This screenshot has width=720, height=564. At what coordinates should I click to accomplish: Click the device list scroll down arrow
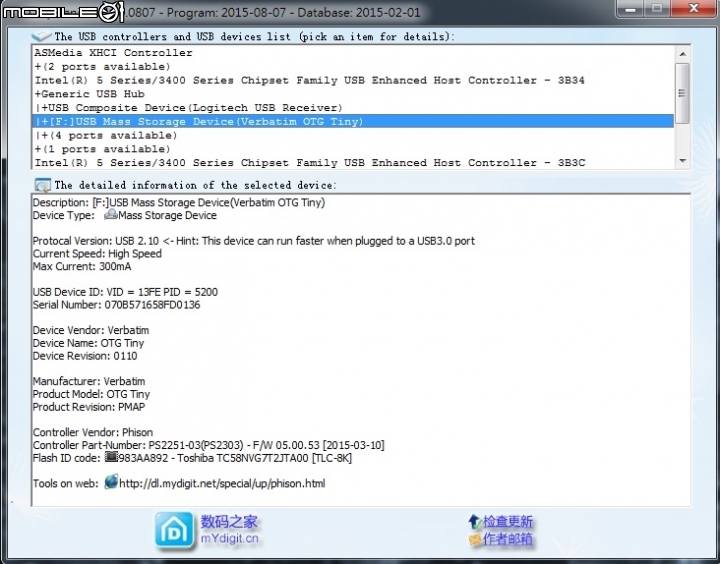(x=682, y=161)
